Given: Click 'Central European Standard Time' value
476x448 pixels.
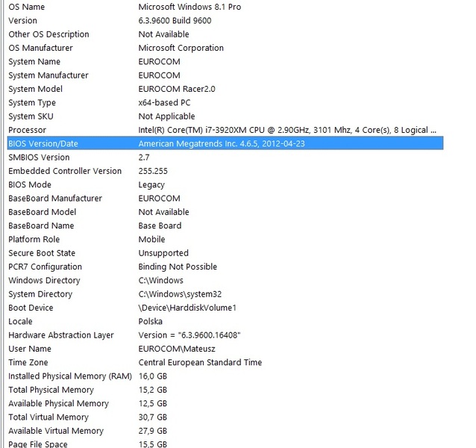Looking at the screenshot, I should 200,362.
